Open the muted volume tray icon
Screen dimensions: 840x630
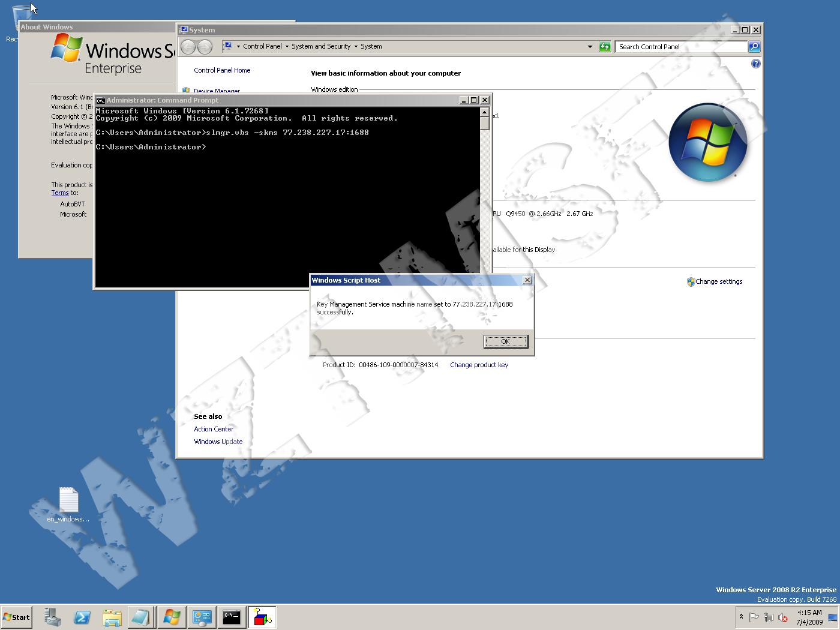[783, 617]
